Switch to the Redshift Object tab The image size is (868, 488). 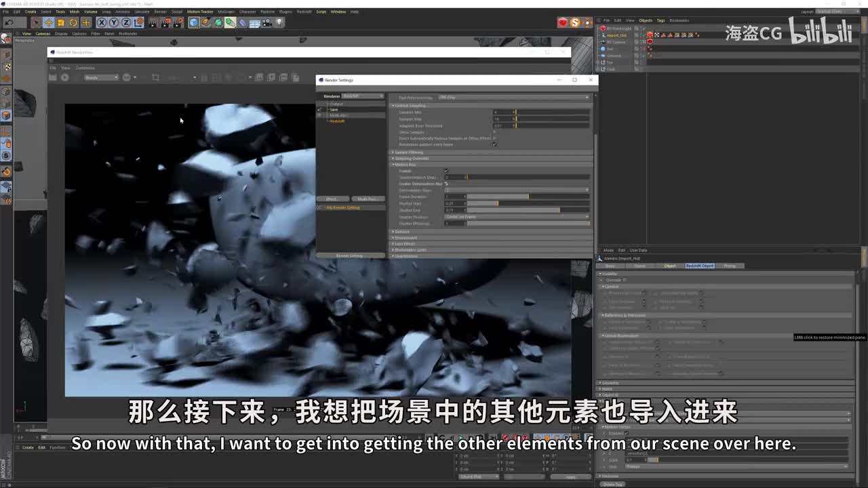click(699, 266)
